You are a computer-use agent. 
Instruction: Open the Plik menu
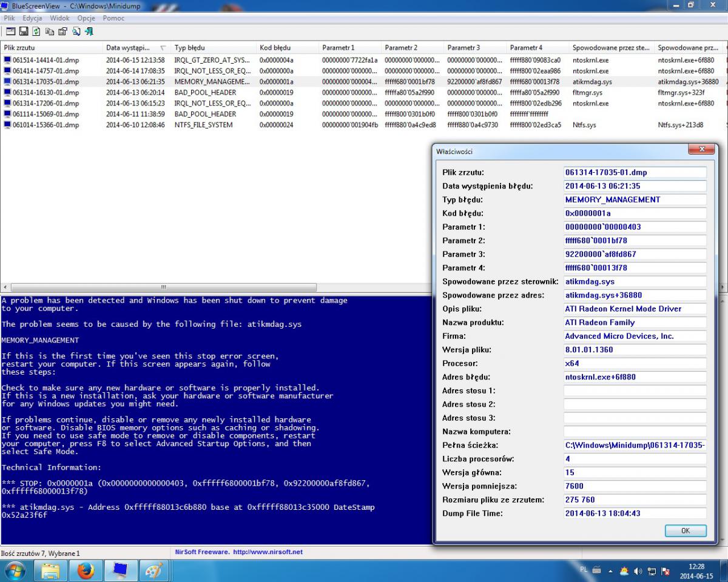point(9,18)
